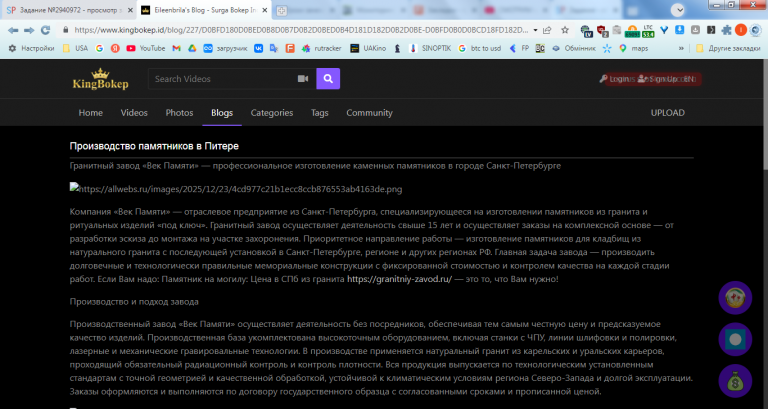Submit the video search with the magnifier button
The height and width of the screenshot is (409, 768).
[328, 79]
